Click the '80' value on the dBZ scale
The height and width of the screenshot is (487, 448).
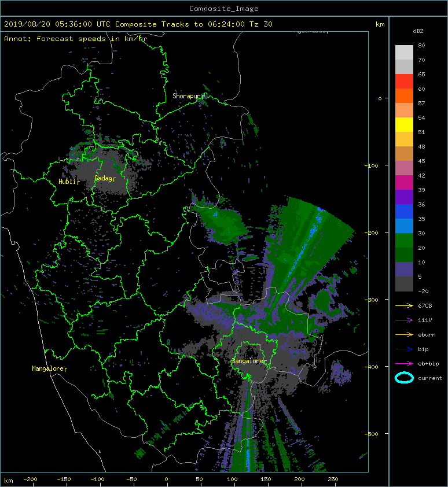pos(421,45)
